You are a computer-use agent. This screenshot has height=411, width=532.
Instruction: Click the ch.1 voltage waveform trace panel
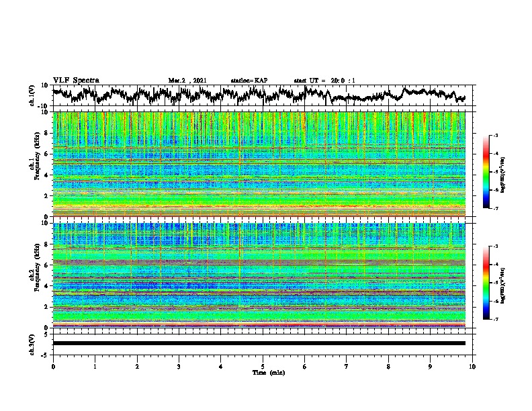click(x=264, y=95)
